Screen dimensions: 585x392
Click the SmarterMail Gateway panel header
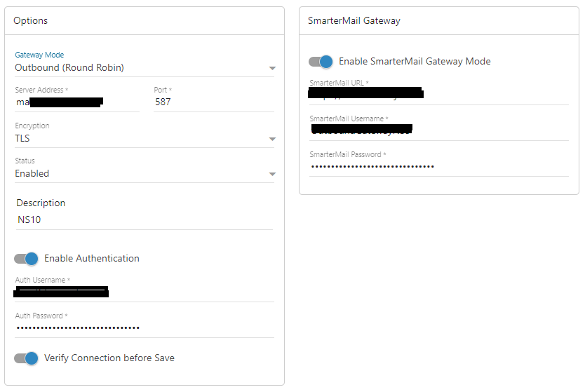pyautogui.click(x=438, y=21)
